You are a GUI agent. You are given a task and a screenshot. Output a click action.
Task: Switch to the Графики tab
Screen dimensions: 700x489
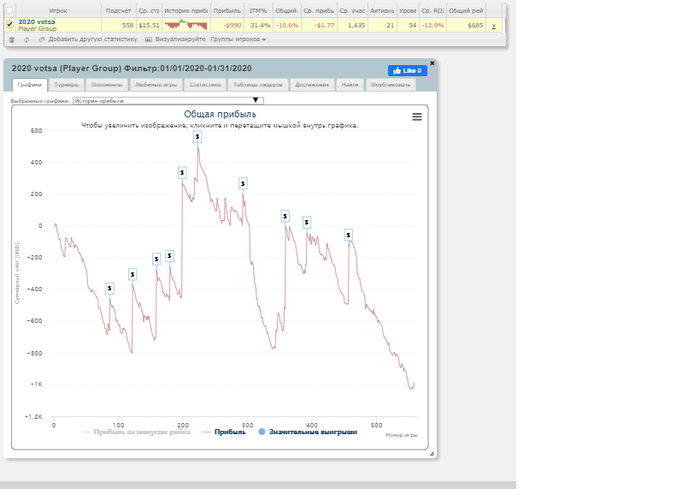30,85
